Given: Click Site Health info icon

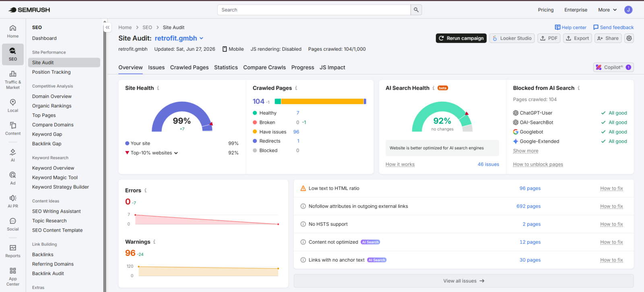Looking at the screenshot, I should 158,88.
